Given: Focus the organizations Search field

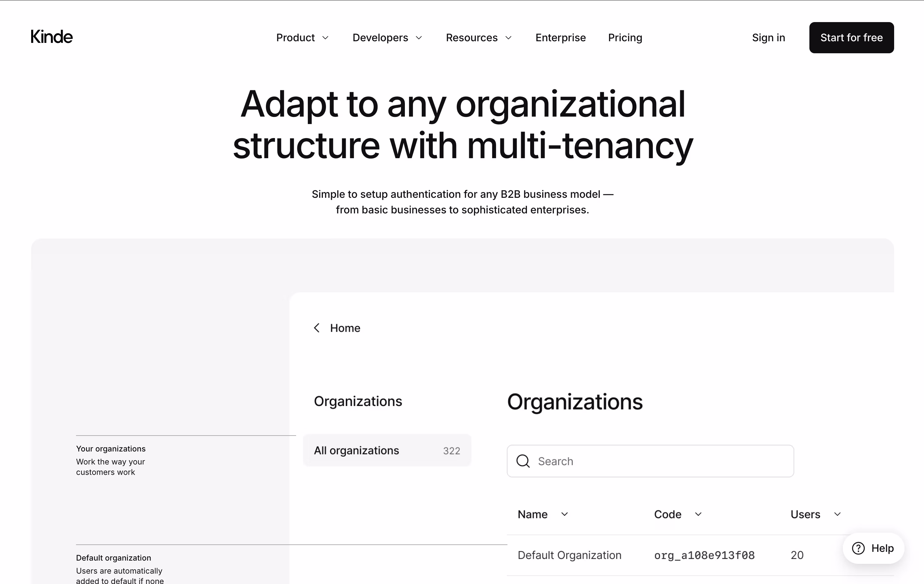Looking at the screenshot, I should (x=650, y=461).
